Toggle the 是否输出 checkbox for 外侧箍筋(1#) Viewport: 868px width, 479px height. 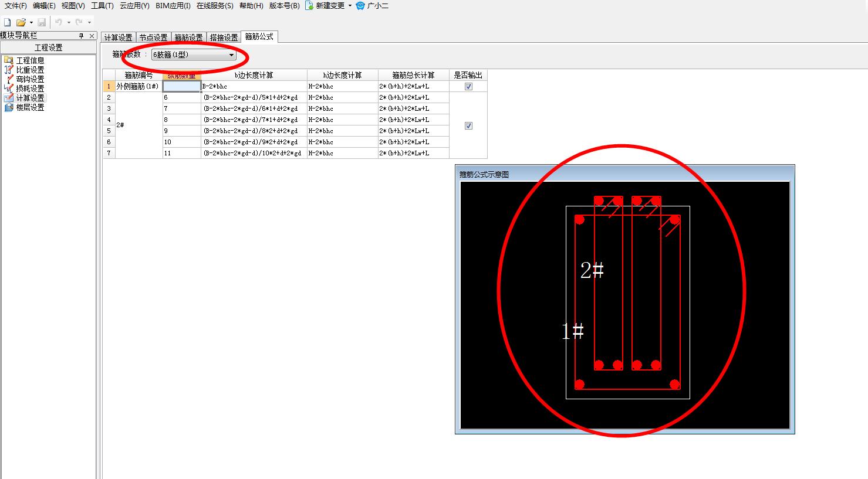468,86
